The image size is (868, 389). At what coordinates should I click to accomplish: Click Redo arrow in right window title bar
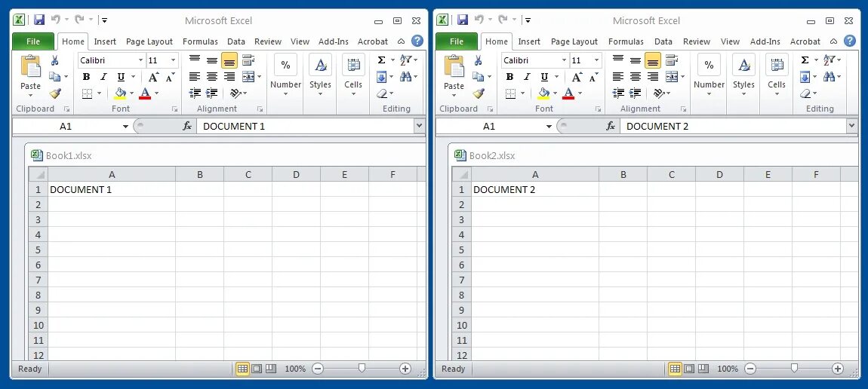(503, 20)
